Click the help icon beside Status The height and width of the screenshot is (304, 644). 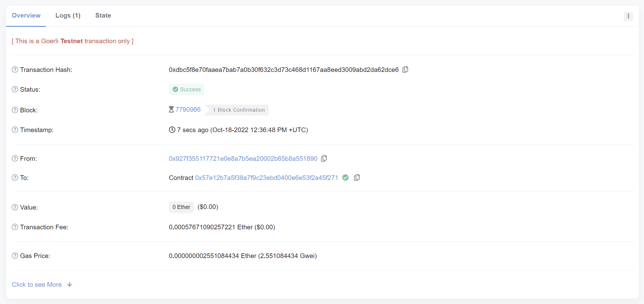pyautogui.click(x=15, y=90)
